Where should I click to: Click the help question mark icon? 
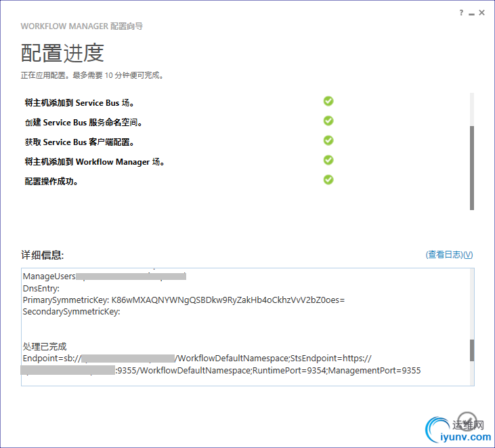tap(462, 13)
